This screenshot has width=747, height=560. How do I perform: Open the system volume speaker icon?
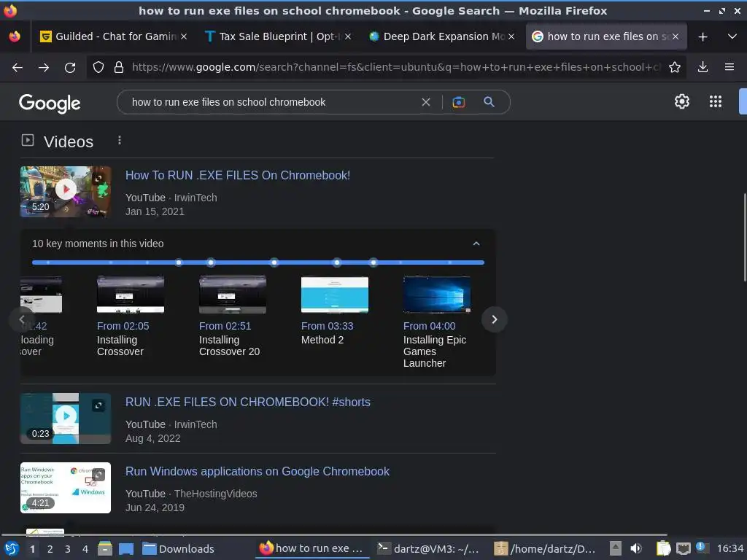(x=636, y=549)
